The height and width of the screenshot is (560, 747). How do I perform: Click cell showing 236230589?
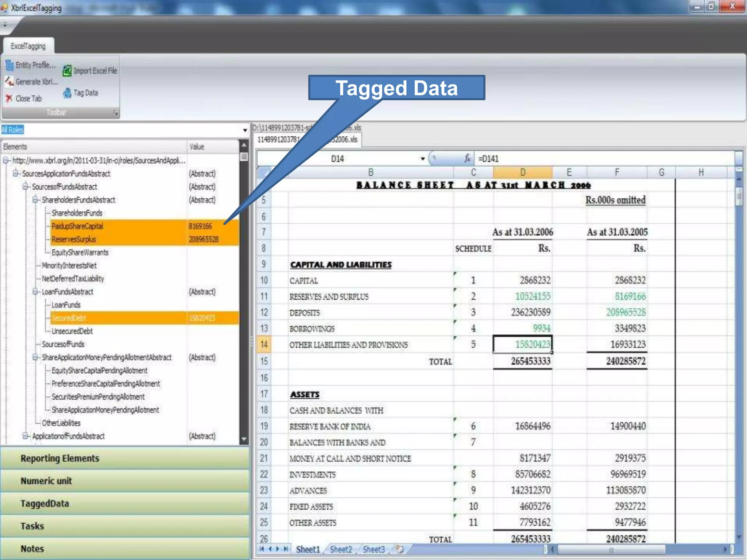pos(523,312)
